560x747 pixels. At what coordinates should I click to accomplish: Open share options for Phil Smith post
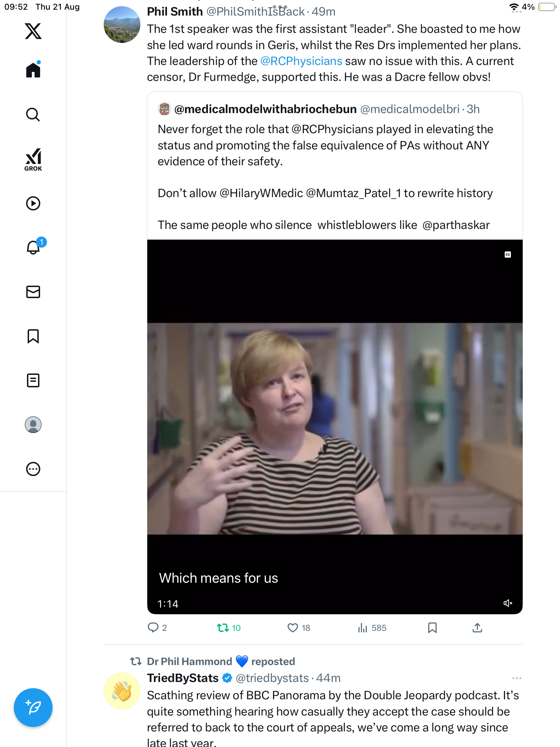477,628
